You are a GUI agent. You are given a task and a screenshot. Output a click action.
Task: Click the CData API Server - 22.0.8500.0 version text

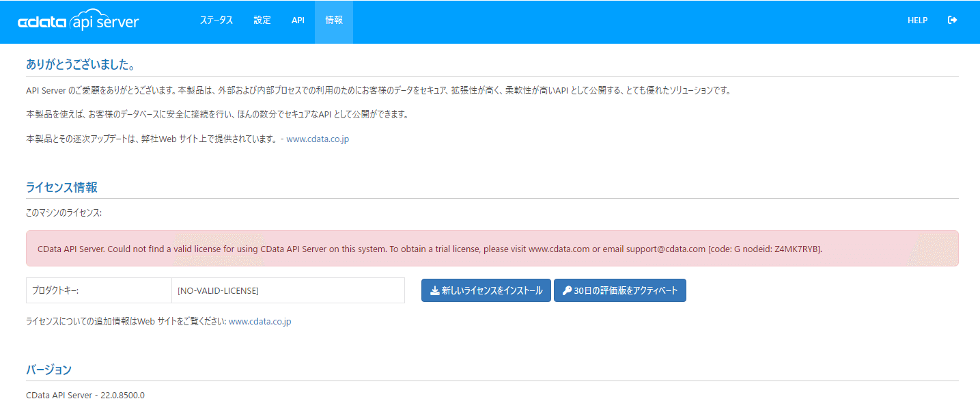[85, 396]
